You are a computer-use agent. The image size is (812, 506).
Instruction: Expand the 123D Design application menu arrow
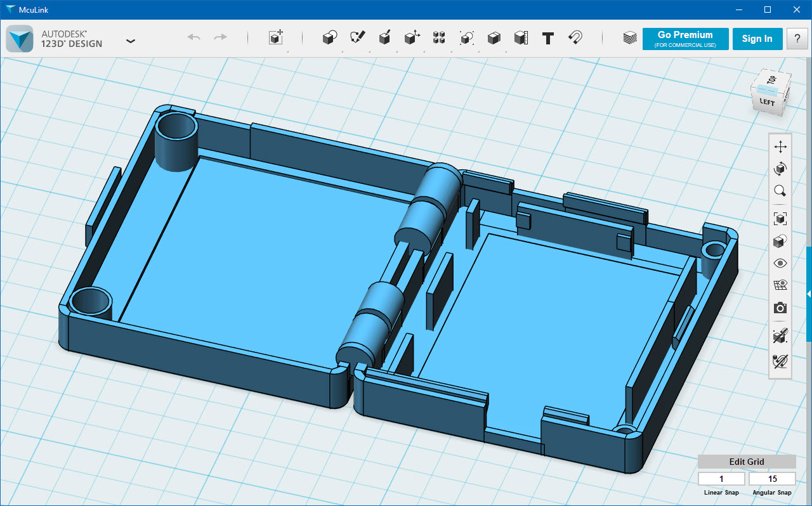click(x=131, y=41)
